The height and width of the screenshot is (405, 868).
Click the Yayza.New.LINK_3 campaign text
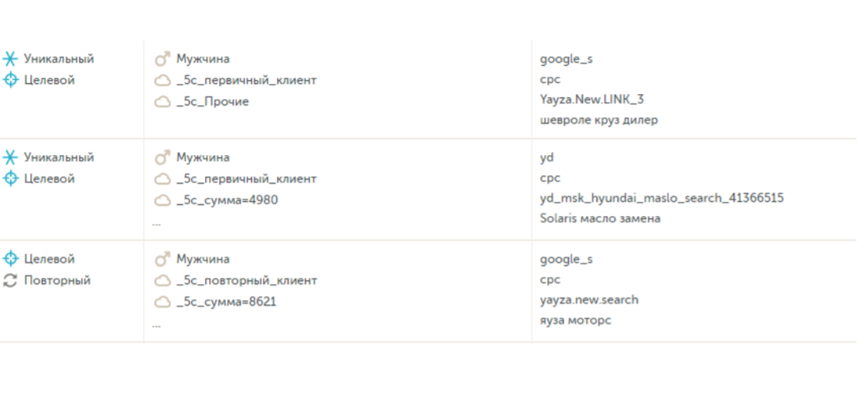pyautogui.click(x=592, y=100)
